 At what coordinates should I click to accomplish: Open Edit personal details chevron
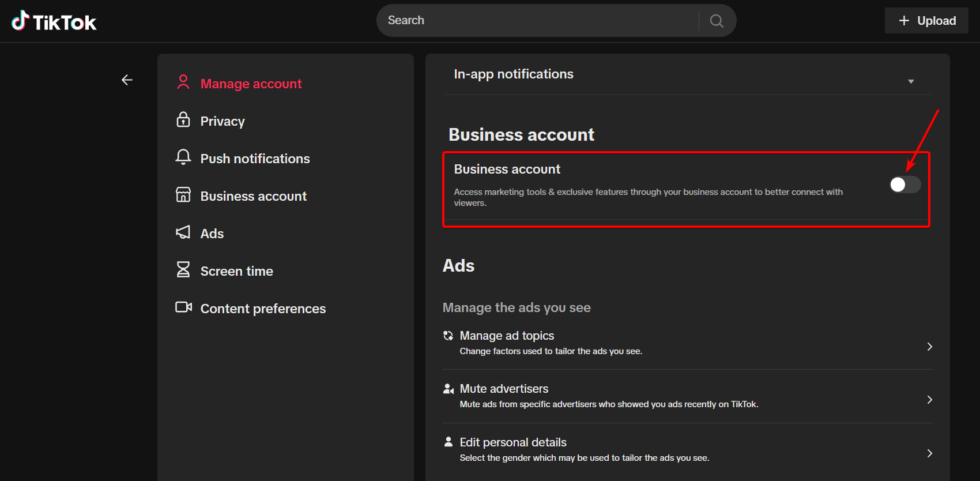coord(929,453)
